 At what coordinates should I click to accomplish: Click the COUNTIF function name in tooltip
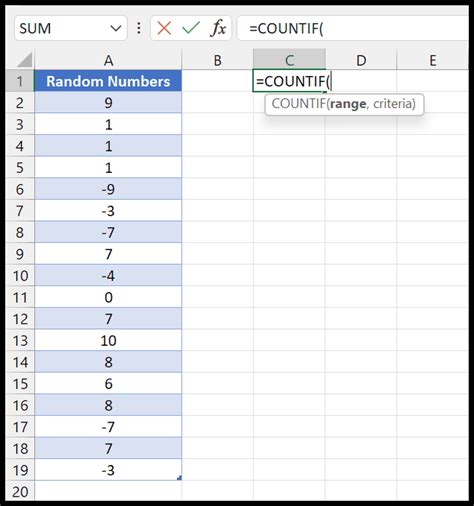point(298,104)
